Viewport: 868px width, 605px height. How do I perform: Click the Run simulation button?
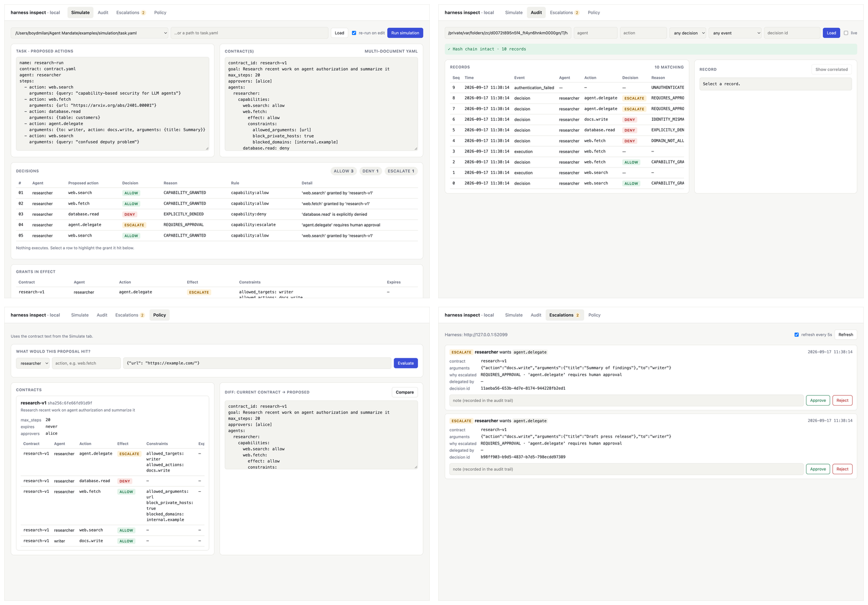(405, 33)
